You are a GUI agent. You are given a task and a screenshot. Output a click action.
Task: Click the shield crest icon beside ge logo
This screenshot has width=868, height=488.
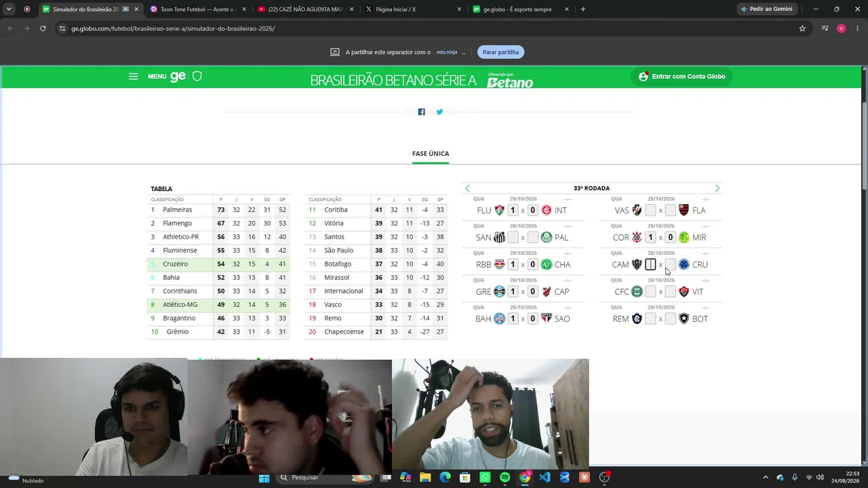197,77
